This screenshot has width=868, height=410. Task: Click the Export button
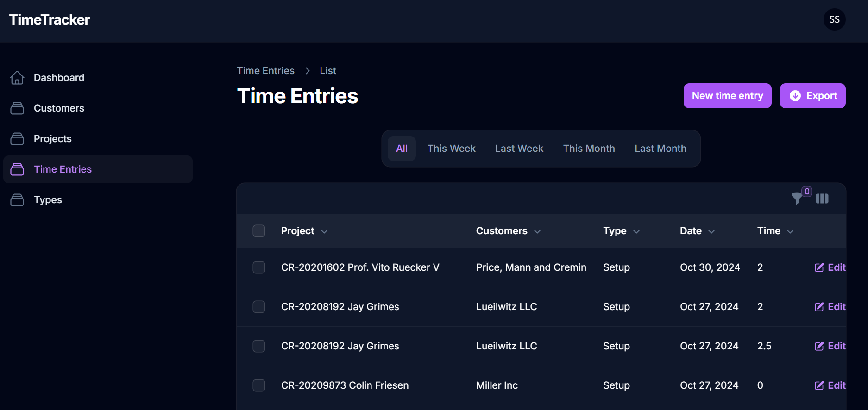(812, 96)
